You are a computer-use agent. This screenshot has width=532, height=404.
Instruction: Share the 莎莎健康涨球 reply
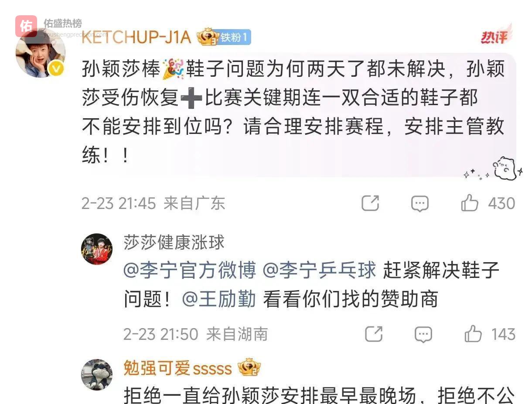point(373,334)
